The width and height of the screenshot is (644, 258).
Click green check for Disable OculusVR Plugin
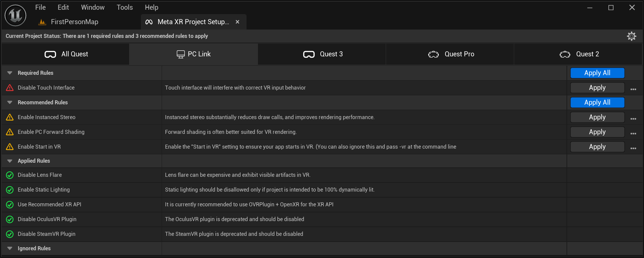tap(10, 219)
